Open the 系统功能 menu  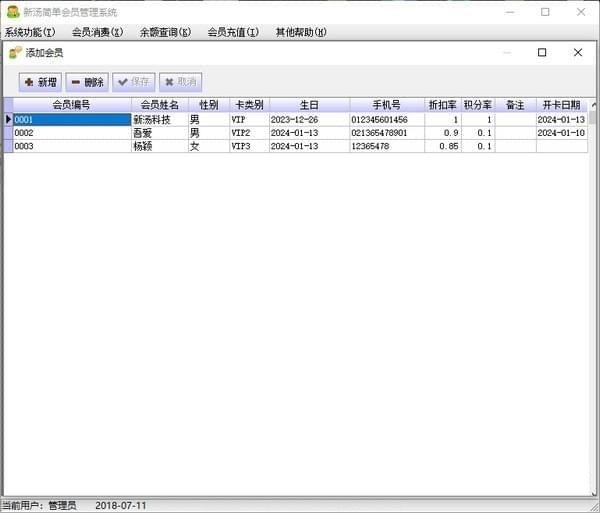click(30, 32)
